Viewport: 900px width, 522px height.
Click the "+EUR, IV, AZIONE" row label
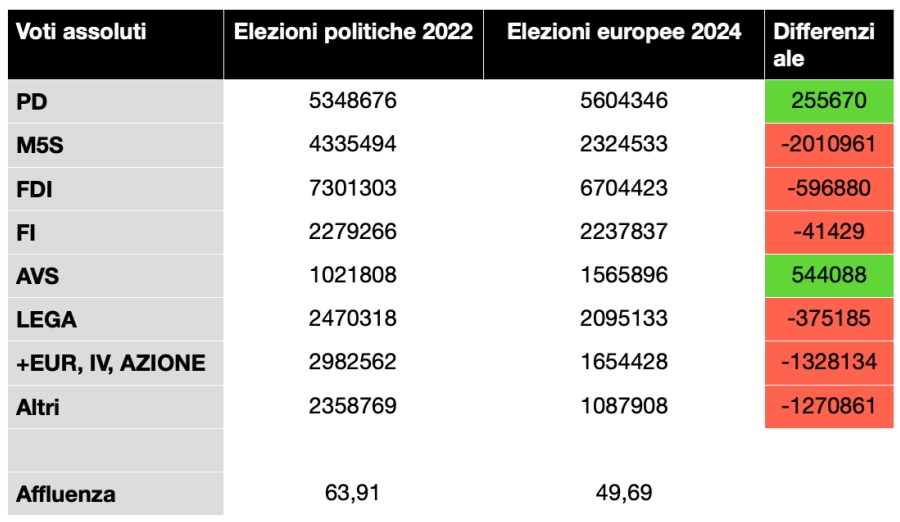(111, 364)
